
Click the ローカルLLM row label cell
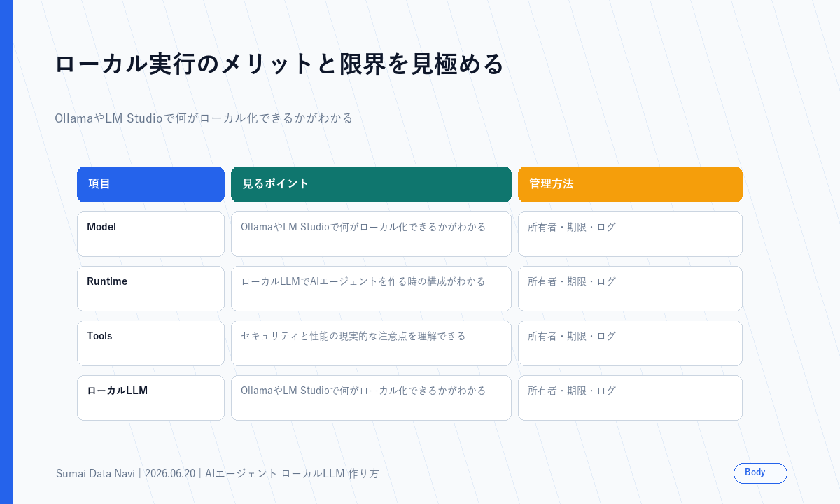(150, 398)
